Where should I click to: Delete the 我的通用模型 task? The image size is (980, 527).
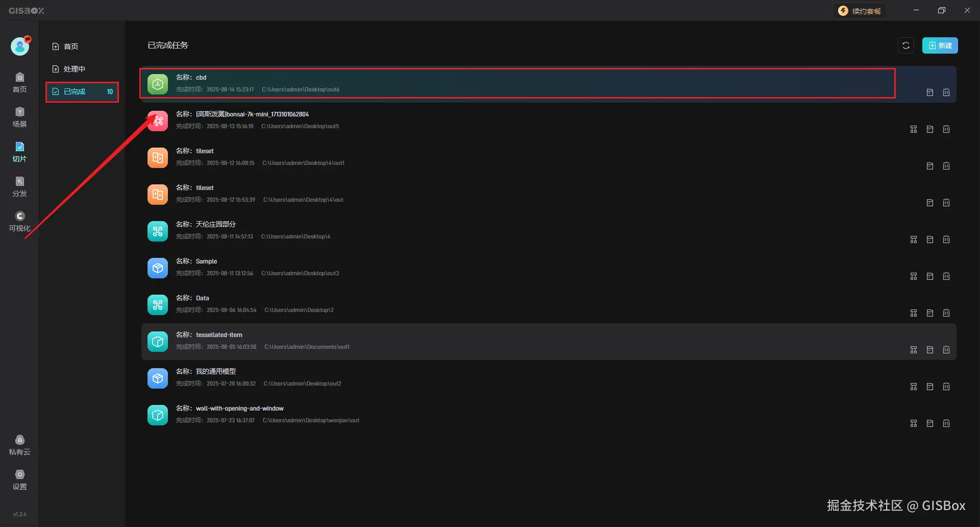946,387
